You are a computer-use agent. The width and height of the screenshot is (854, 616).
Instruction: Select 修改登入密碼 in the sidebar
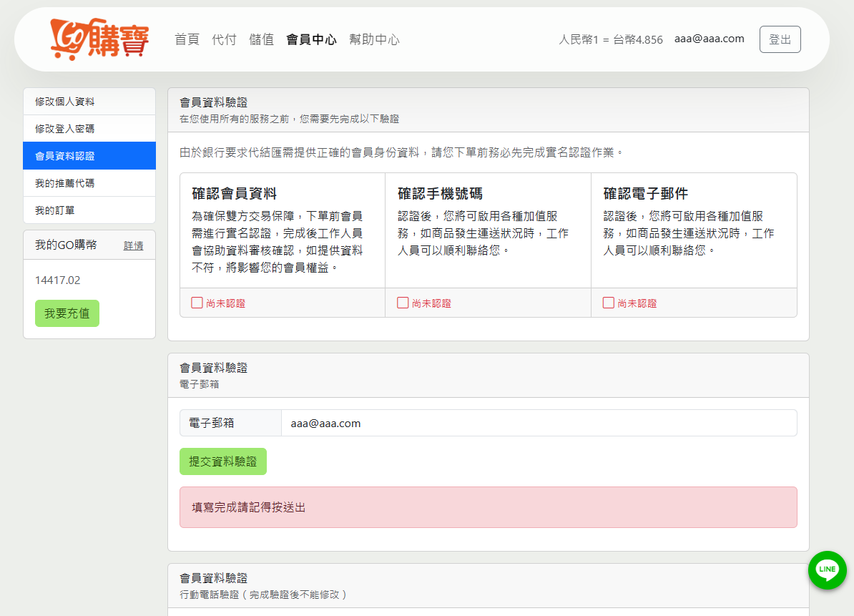point(89,129)
